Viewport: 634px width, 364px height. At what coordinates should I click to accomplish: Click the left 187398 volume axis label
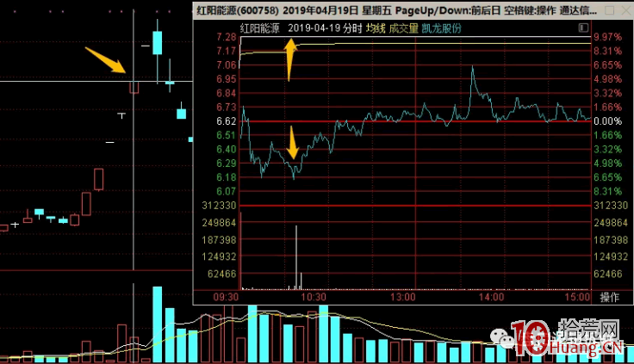[x=219, y=240]
